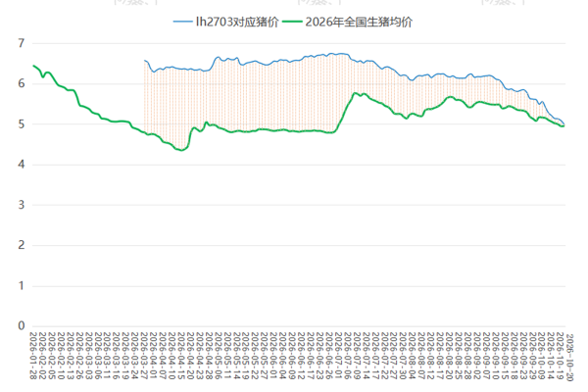Click x-axis date 2026-03-27

[144, 356]
